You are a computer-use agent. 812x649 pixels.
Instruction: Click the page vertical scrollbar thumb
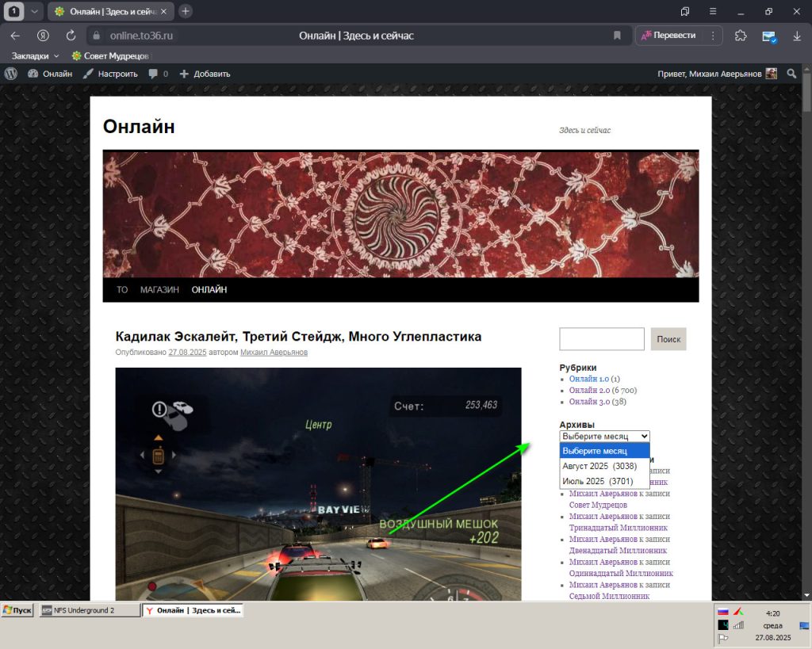pos(806,92)
